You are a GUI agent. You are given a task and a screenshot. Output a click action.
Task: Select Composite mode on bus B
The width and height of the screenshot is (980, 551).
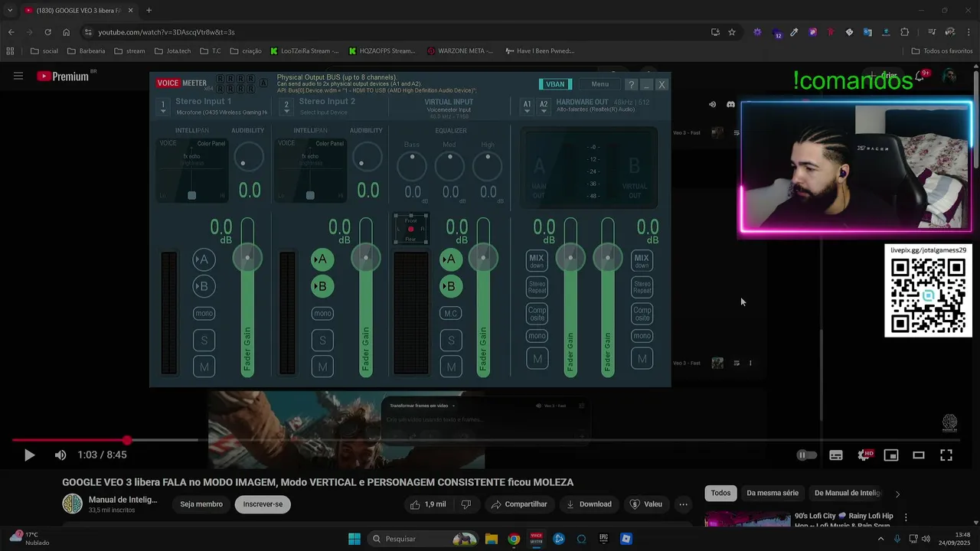(x=642, y=313)
